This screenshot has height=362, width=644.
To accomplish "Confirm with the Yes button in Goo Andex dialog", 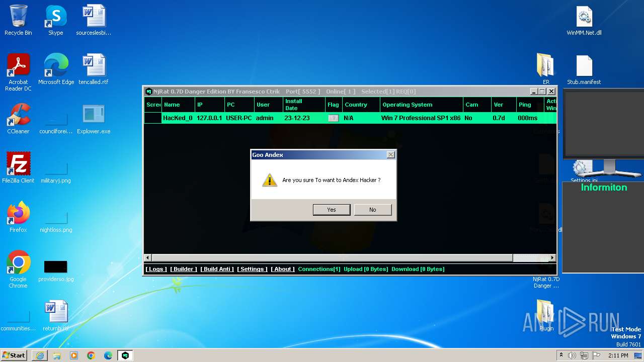I will (x=332, y=210).
